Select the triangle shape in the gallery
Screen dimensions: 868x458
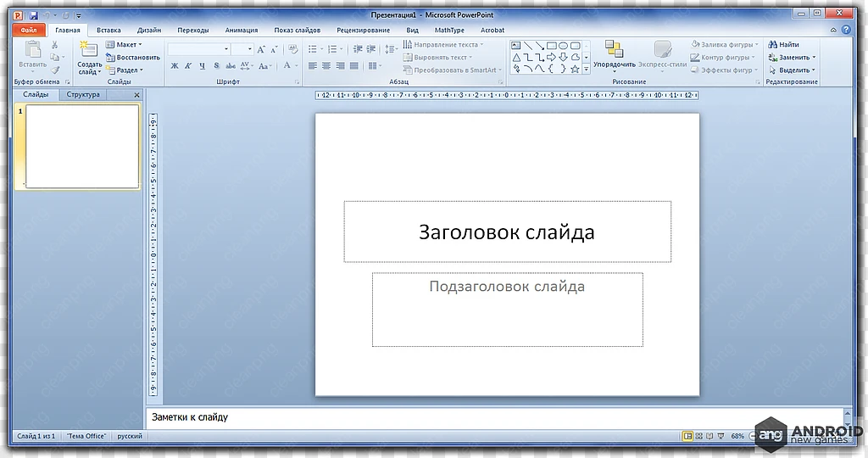[x=516, y=57]
